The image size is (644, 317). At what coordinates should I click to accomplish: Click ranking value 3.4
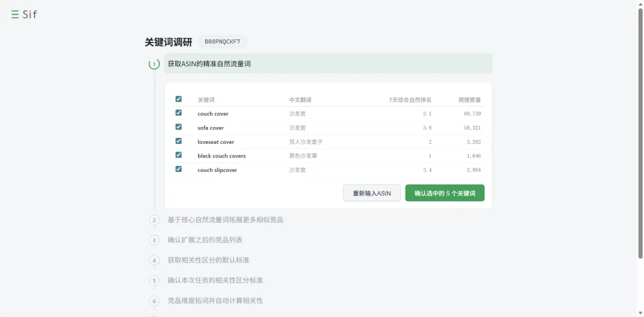tap(427, 170)
